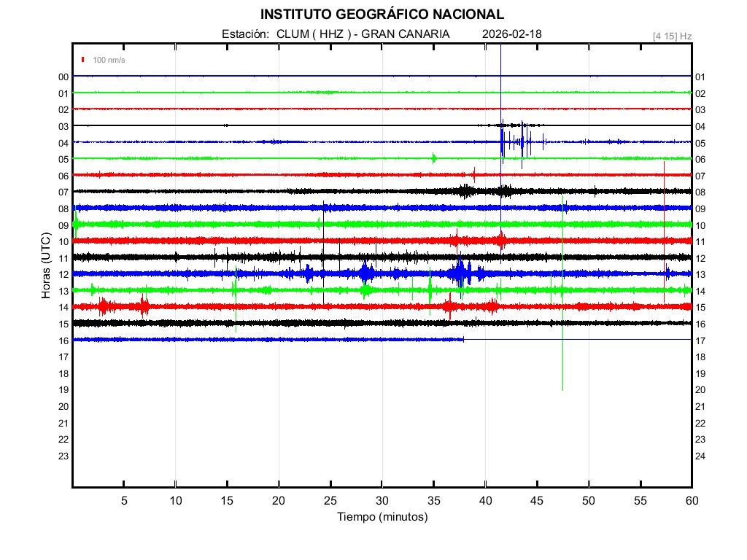Screen dimensions: 747x560
Task: Click the 45 minute tick label
Action: tap(536, 500)
